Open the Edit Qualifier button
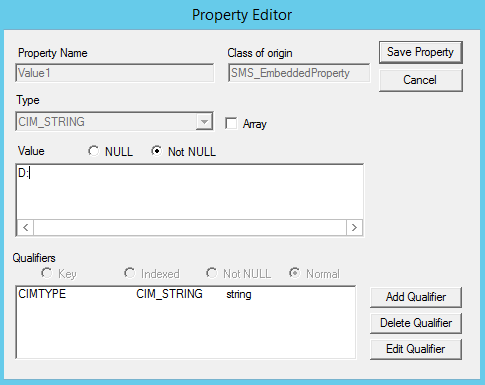 [x=416, y=349]
